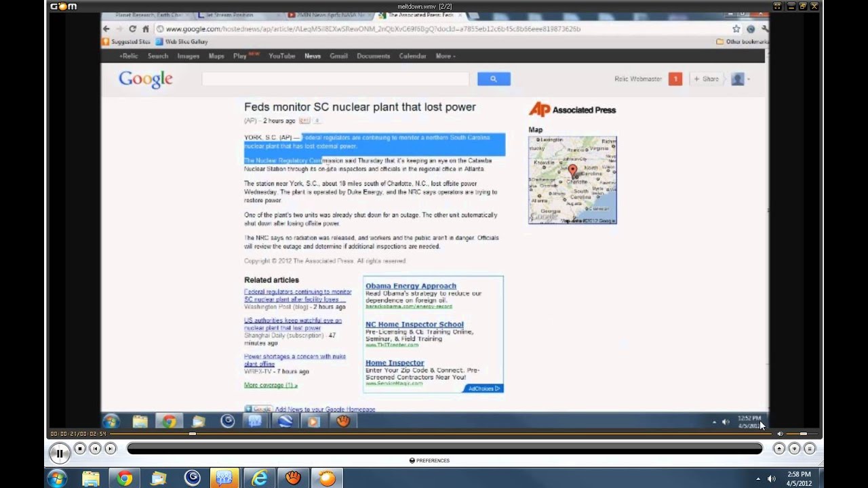
Task: Open orange ball app on Windows taskbar
Action: point(327,479)
